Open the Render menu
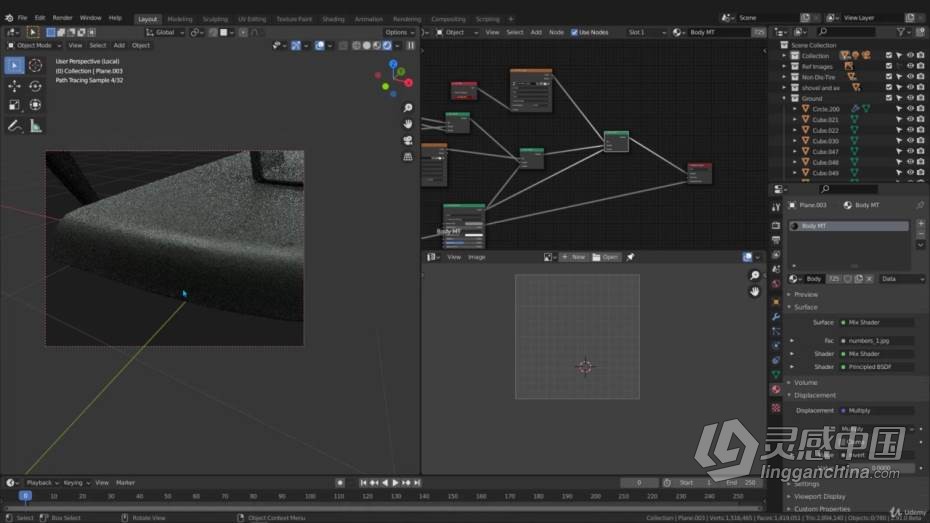Screen dimensions: 930x523 (x=62, y=18)
